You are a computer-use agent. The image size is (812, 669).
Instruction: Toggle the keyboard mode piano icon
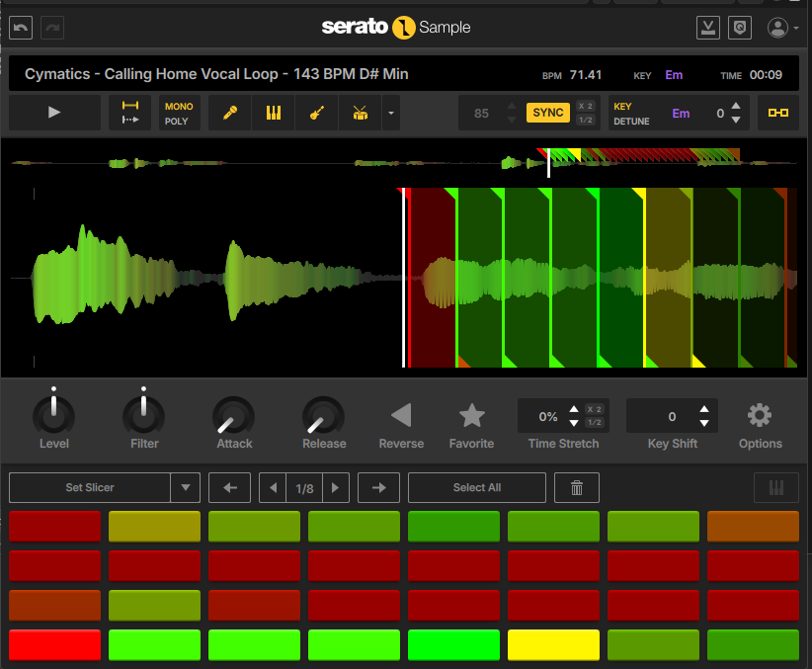coord(776,487)
